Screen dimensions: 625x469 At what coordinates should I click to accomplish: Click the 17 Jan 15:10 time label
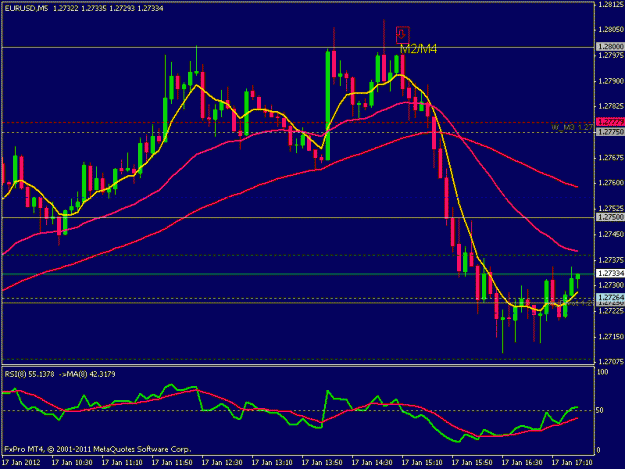pyautogui.click(x=422, y=463)
